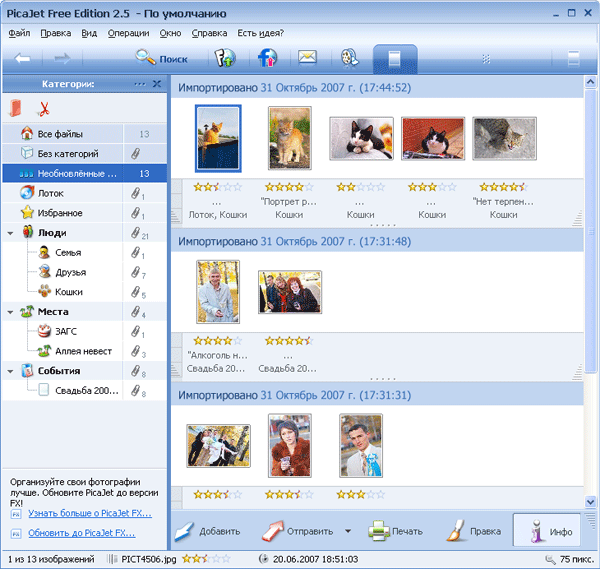Select Все файлы category

click(85, 134)
